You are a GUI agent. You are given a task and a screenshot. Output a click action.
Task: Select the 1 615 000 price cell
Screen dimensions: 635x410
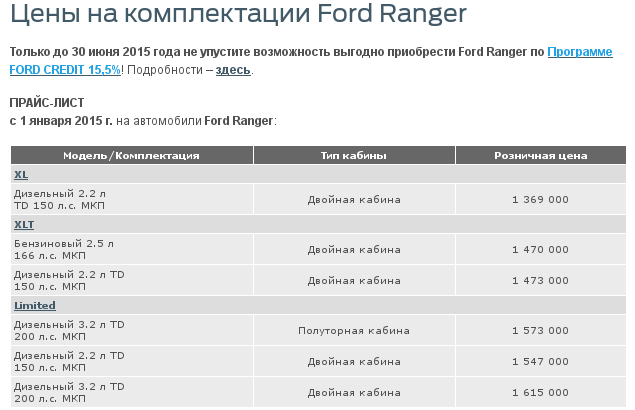pyautogui.click(x=540, y=391)
